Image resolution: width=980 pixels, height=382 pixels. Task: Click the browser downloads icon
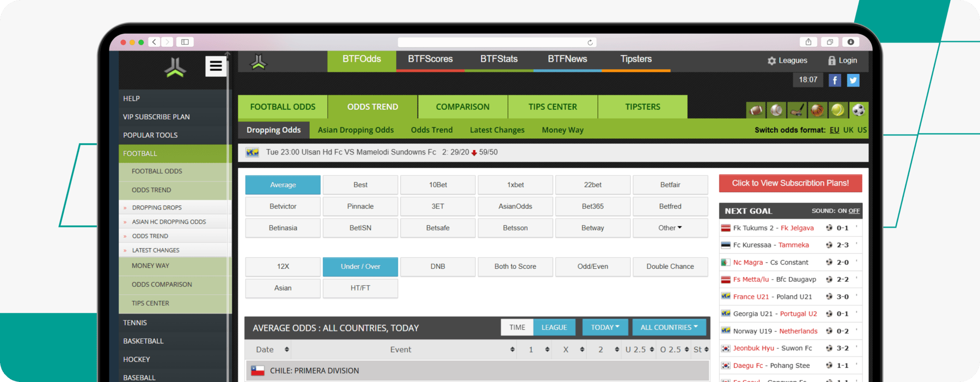[850, 42]
